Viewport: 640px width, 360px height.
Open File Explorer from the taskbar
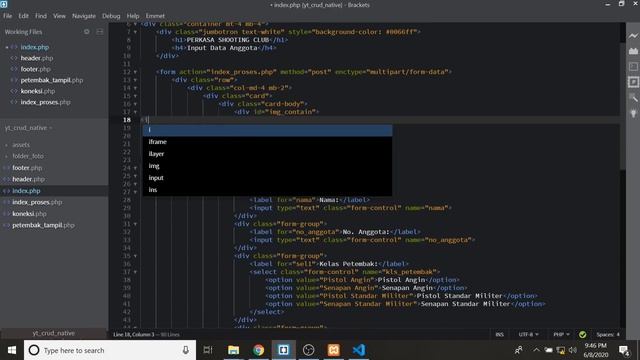tap(233, 350)
